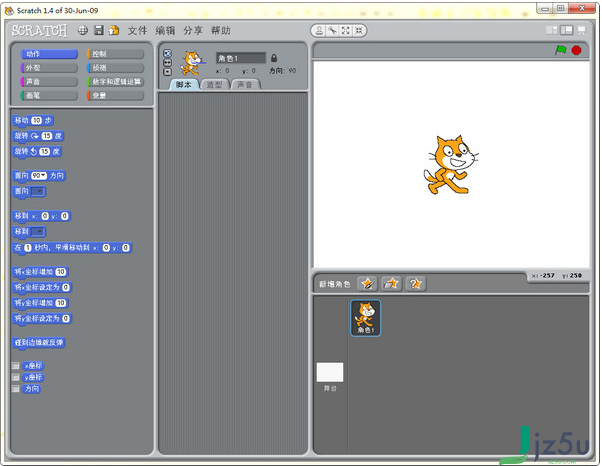
Task: Select the 角色1 sprite thumbnail
Action: pyautogui.click(x=366, y=318)
